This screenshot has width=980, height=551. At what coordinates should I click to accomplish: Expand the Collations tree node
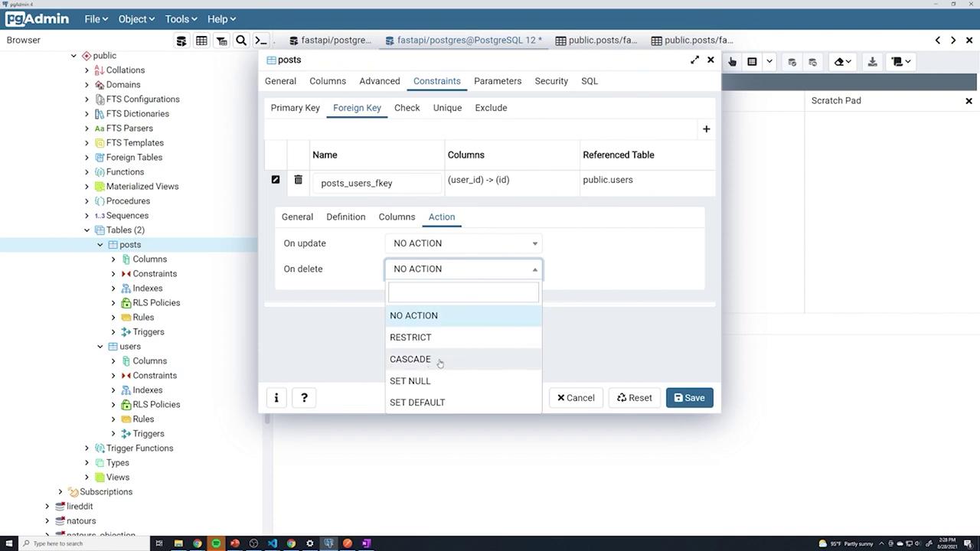87,70
